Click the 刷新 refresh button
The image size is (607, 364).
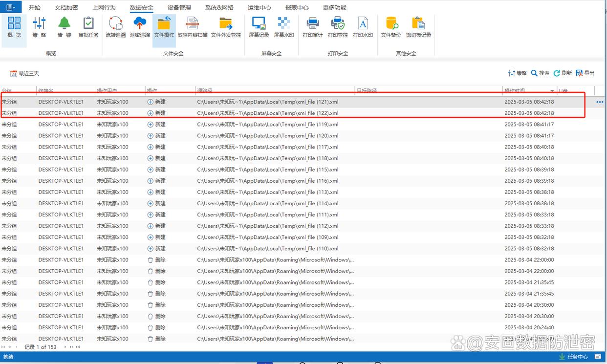point(563,73)
